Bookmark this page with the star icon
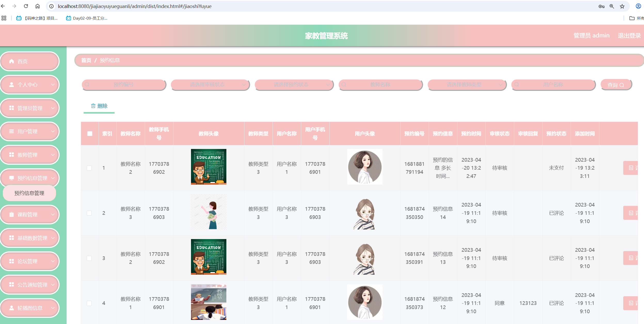 click(622, 6)
